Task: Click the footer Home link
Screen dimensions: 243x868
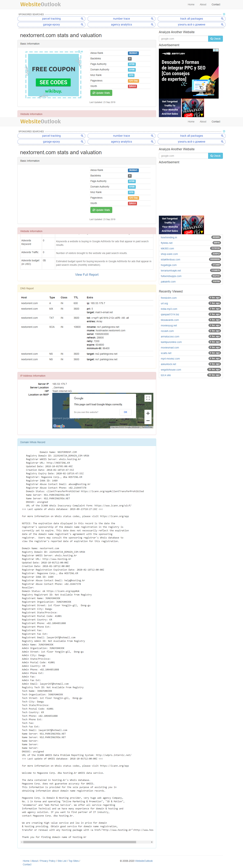Action: (x=26, y=861)
